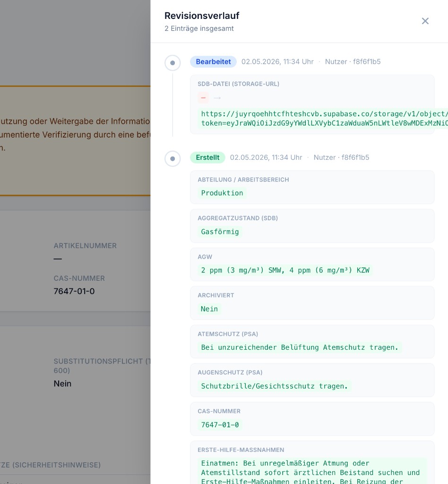Image resolution: width=448 pixels, height=484 pixels.
Task: Click CAS-NUMMER label in revision panel
Action: pyautogui.click(x=219, y=411)
